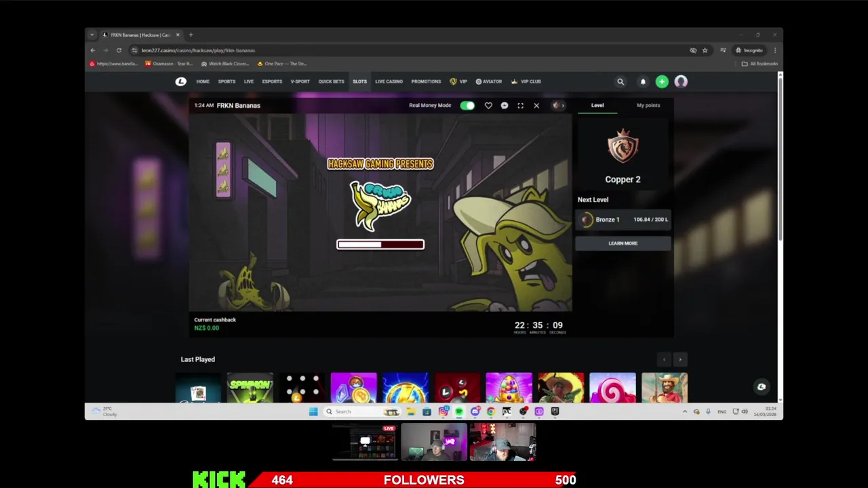Screen dimensions: 868x488
Task: Open the pink lollipop game thumbnail
Action: click(612, 388)
